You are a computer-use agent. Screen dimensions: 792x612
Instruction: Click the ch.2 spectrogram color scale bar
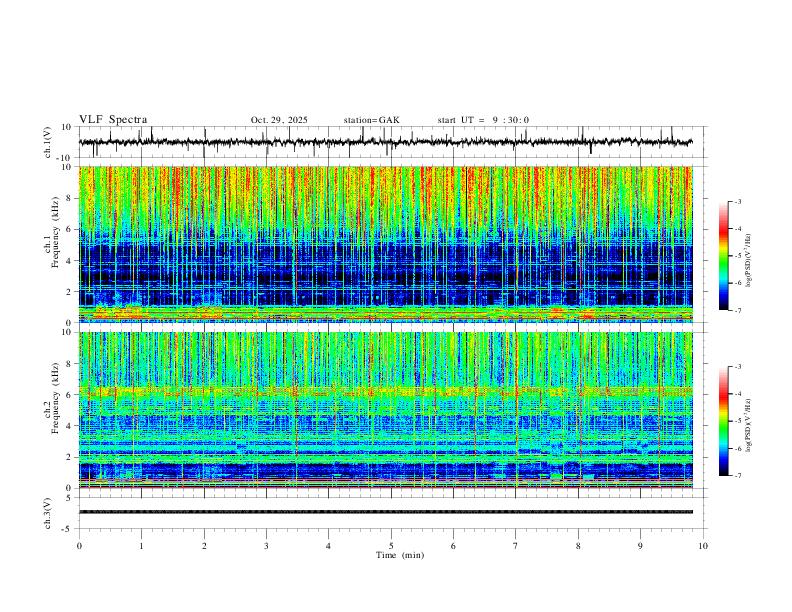pyautogui.click(x=723, y=421)
